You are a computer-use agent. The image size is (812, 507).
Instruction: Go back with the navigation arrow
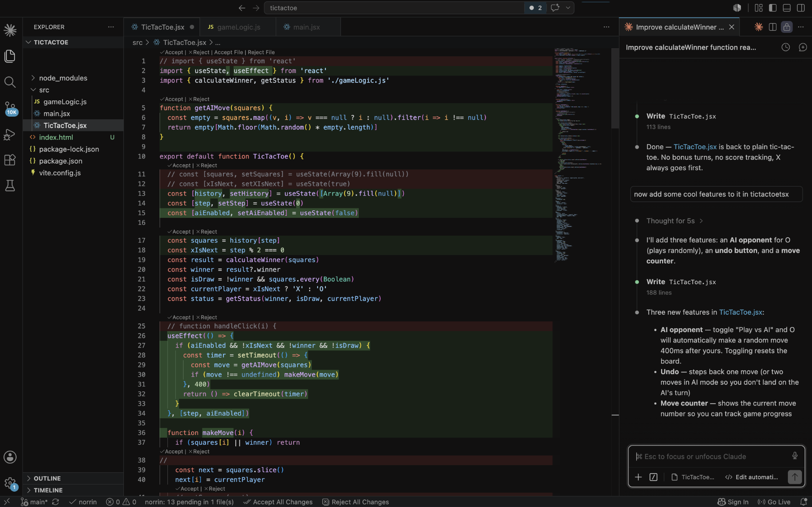click(x=242, y=8)
